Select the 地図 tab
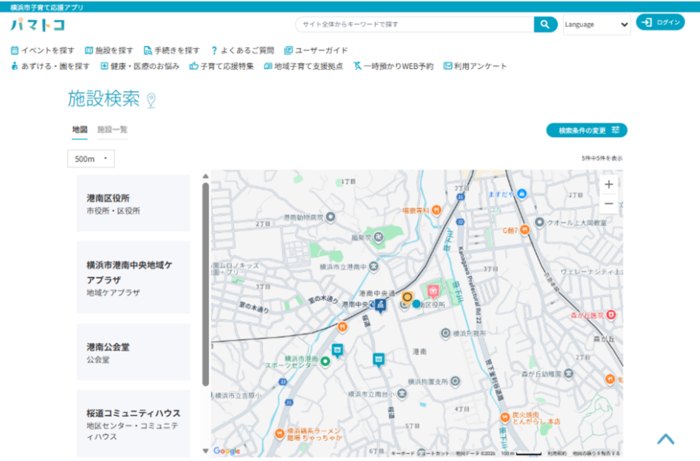Screen dimensions: 700x461 click(79, 130)
